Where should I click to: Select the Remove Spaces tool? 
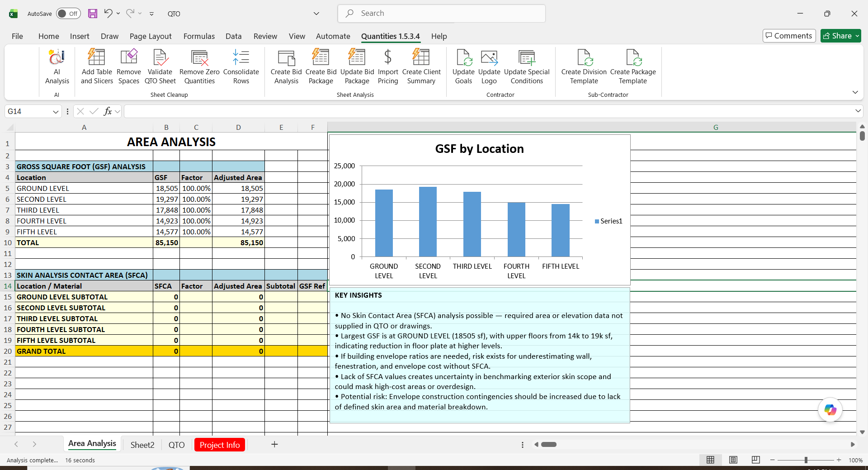click(129, 66)
